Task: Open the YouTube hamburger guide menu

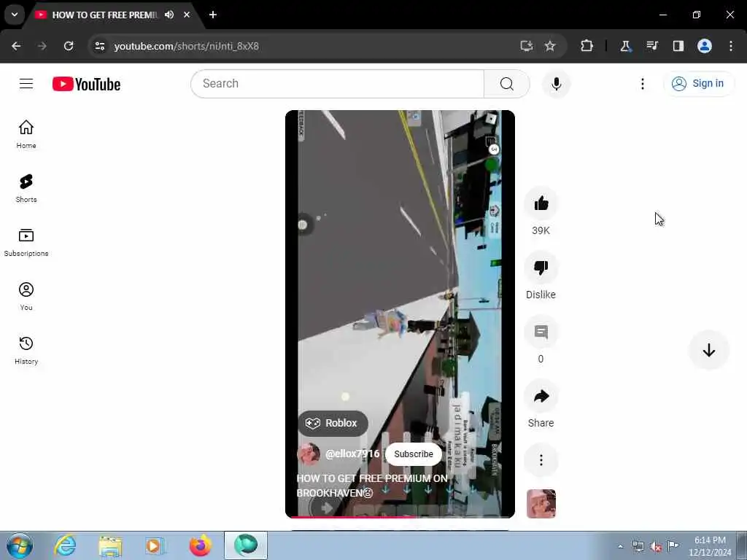Action: click(x=26, y=84)
